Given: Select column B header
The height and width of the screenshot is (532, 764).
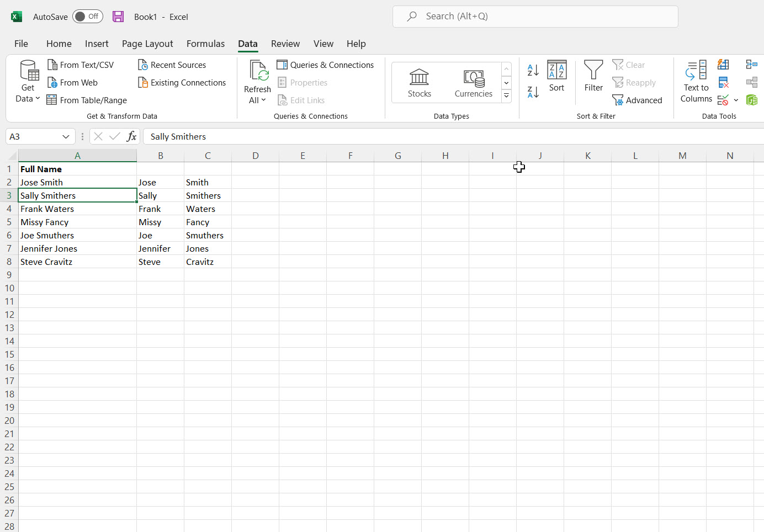Looking at the screenshot, I should point(161,156).
